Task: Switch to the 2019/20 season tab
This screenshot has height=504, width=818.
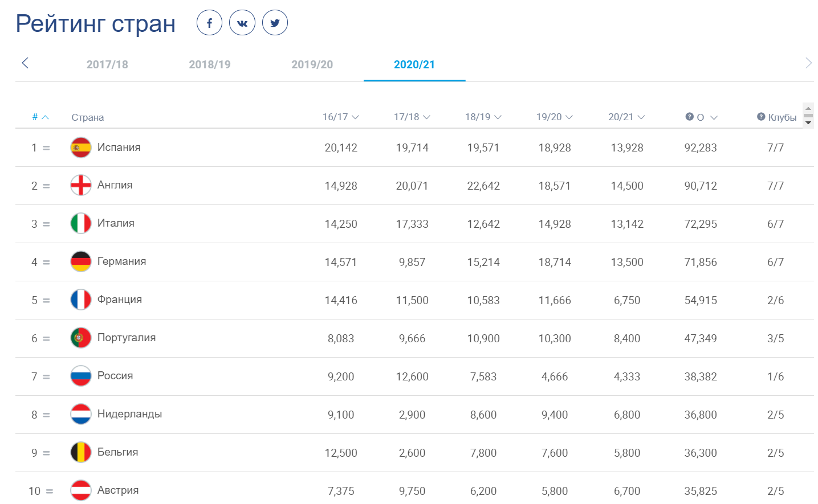Action: click(312, 64)
